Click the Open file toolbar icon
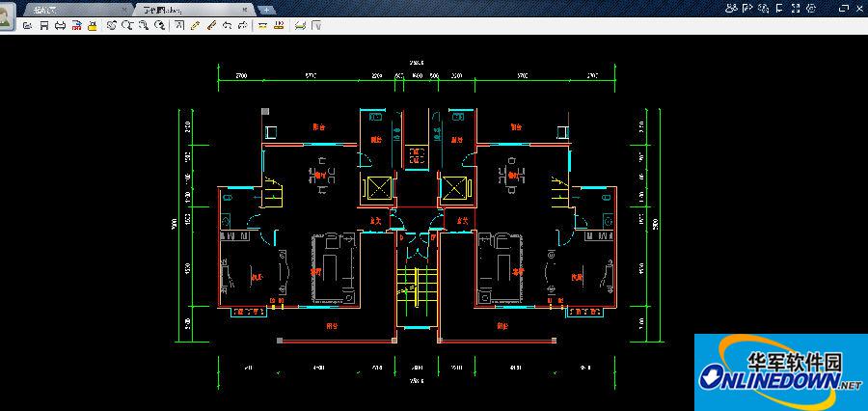Image resolution: width=868 pixels, height=411 pixels. click(28, 25)
